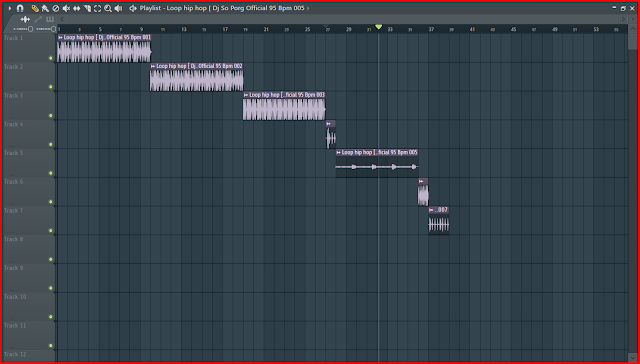Image resolution: width=640 pixels, height=364 pixels.
Task: Click the vertical scroll down arrow
Action: click(632, 358)
